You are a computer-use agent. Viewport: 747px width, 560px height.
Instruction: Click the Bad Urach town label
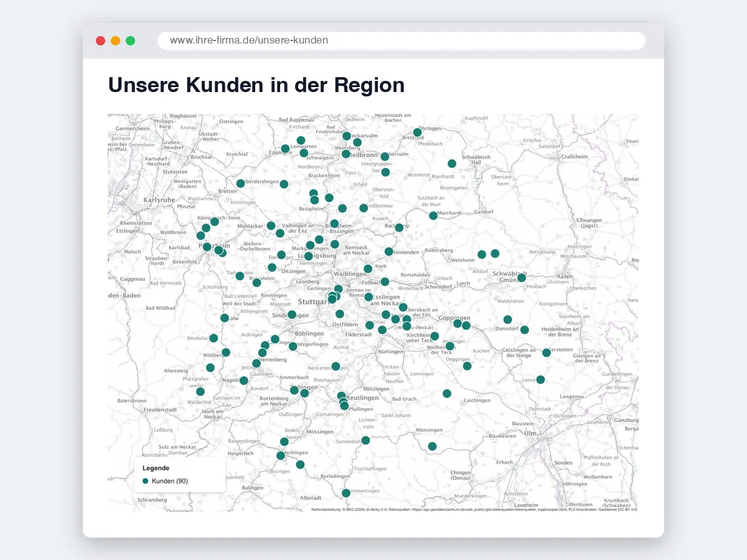point(404,399)
